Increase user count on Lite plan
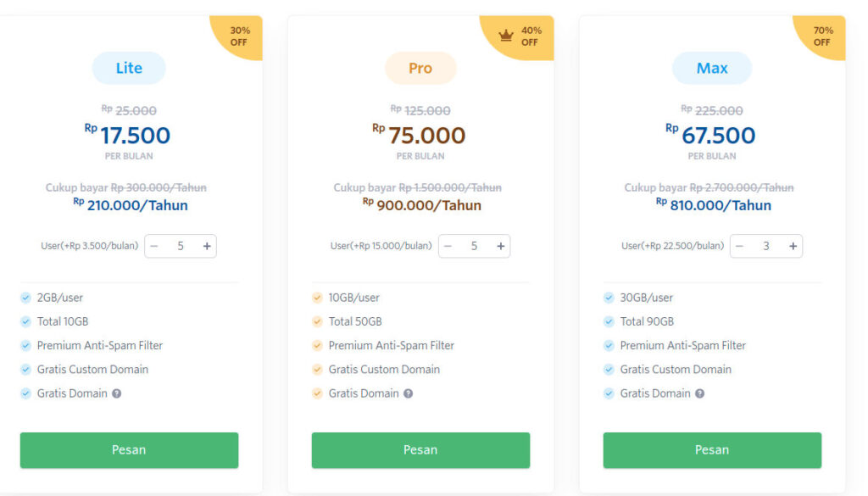The width and height of the screenshot is (868, 496). point(207,246)
